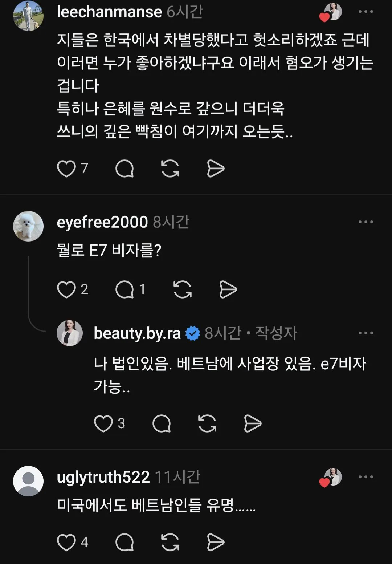Tap author-liked badge on uglytruth522's comment

pyautogui.click(x=331, y=478)
